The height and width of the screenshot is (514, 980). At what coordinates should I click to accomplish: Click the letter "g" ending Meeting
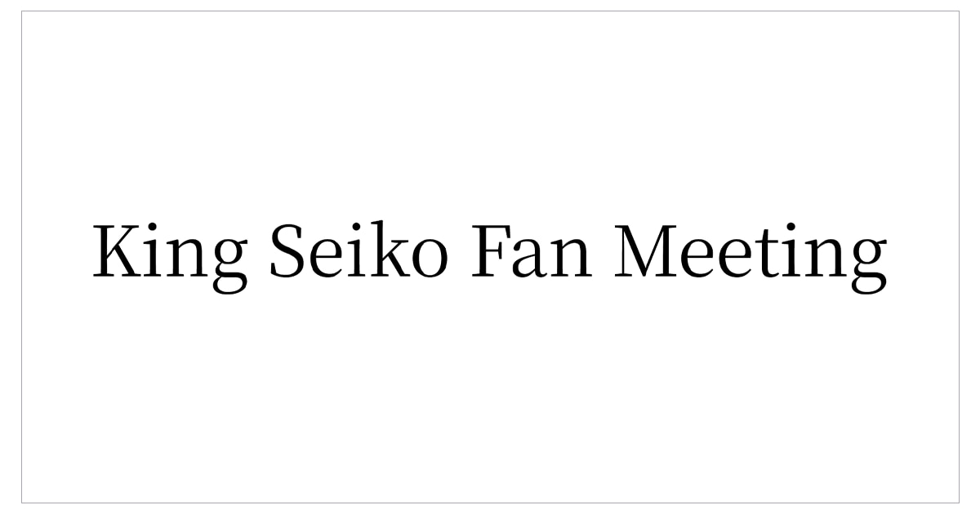[x=865, y=263]
